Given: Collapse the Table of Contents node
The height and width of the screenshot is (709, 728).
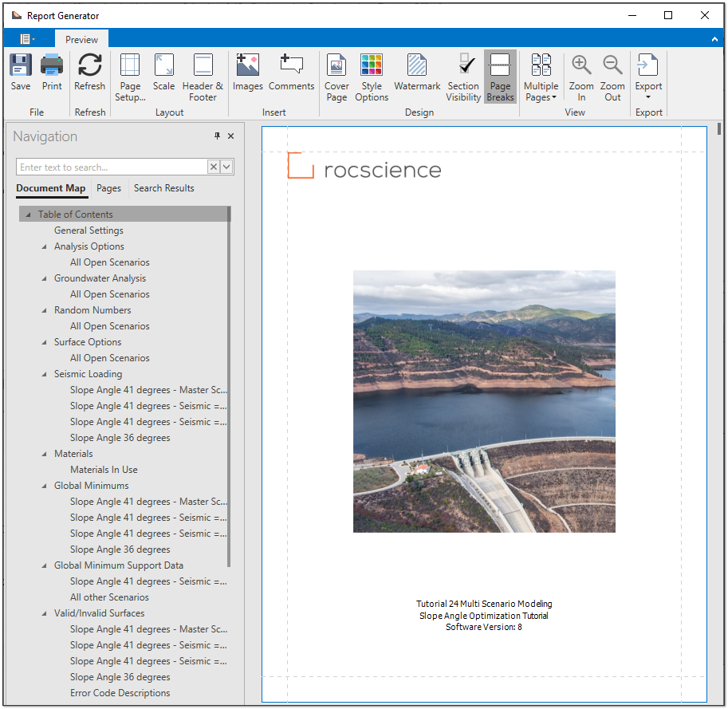Looking at the screenshot, I should click(x=29, y=215).
